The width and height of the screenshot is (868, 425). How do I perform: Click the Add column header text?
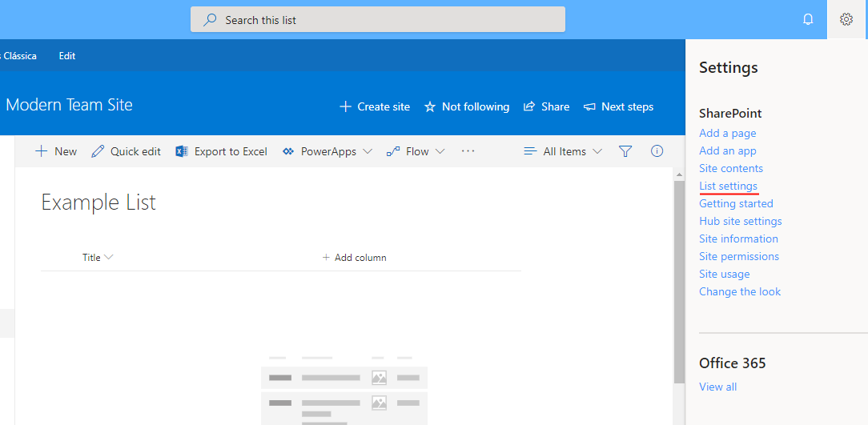tap(360, 258)
